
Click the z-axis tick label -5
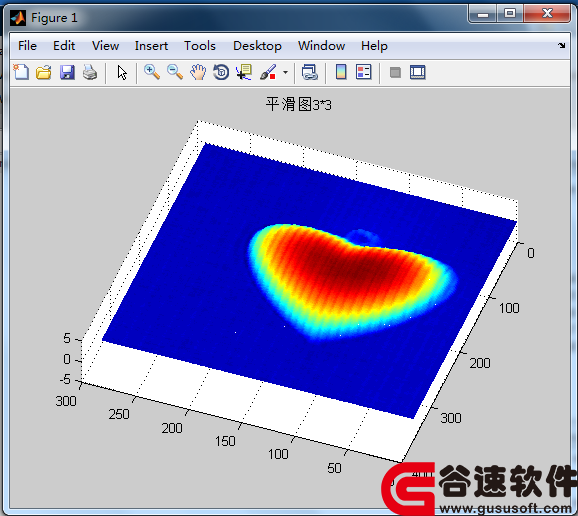pyautogui.click(x=65, y=379)
